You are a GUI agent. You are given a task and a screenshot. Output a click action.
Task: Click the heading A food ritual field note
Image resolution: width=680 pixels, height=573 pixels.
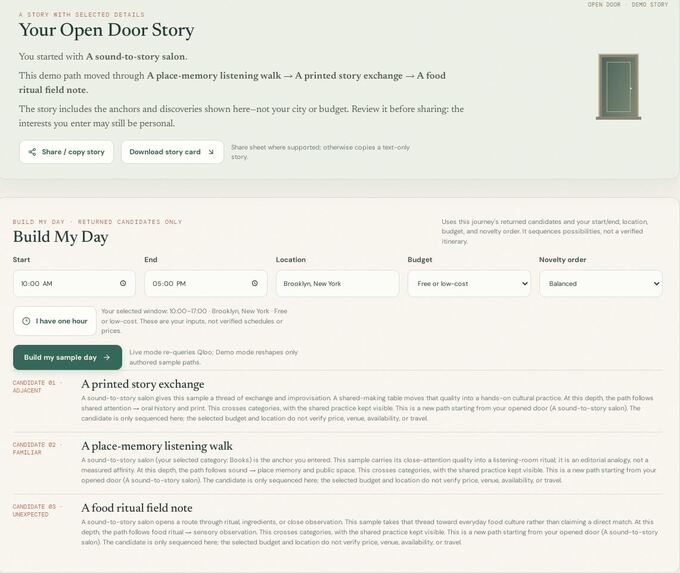pyautogui.click(x=137, y=508)
